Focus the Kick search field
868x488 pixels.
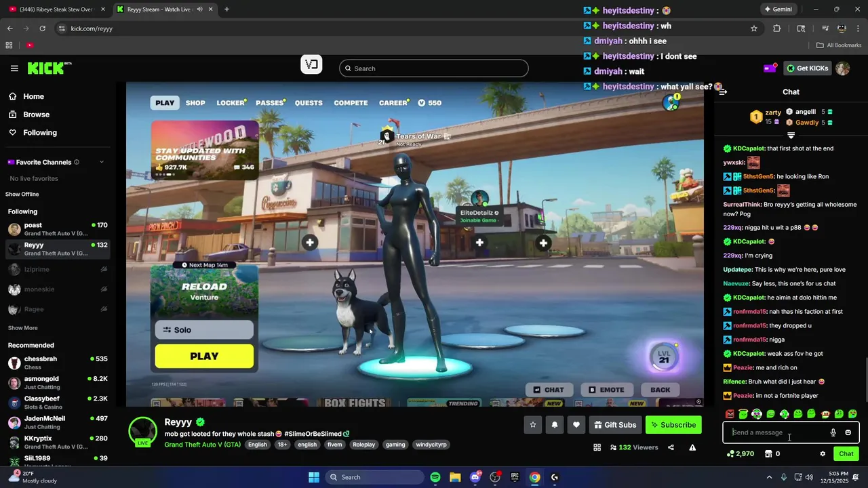(x=433, y=68)
